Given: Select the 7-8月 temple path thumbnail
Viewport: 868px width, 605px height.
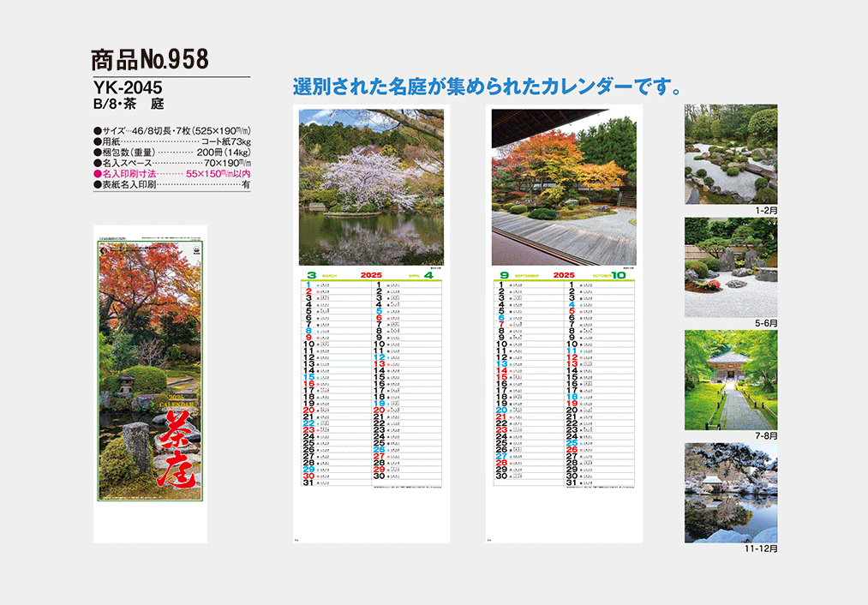Looking at the screenshot, I should click(x=730, y=380).
